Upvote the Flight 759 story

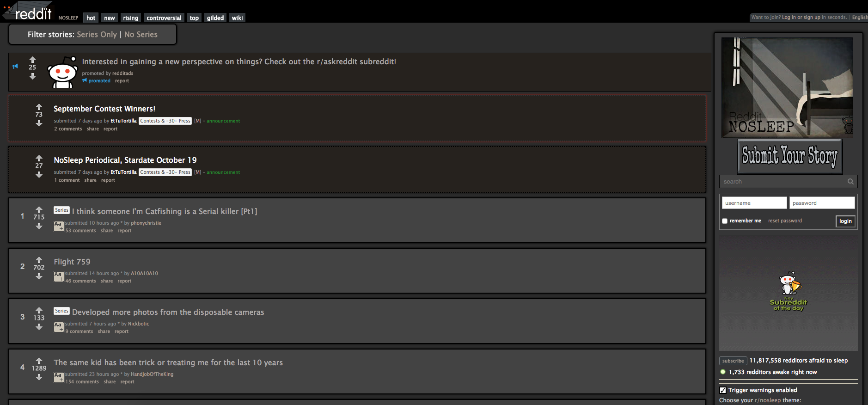pos(39,260)
